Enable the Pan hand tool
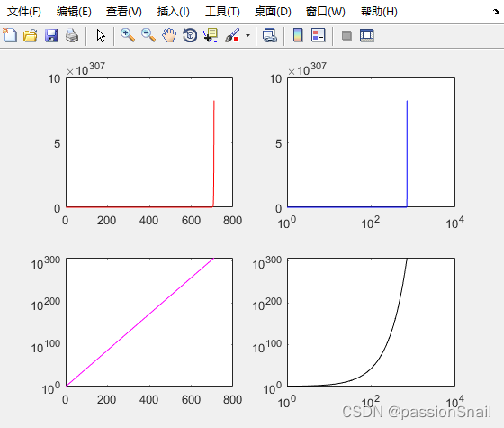This screenshot has height=428, width=504. point(169,35)
